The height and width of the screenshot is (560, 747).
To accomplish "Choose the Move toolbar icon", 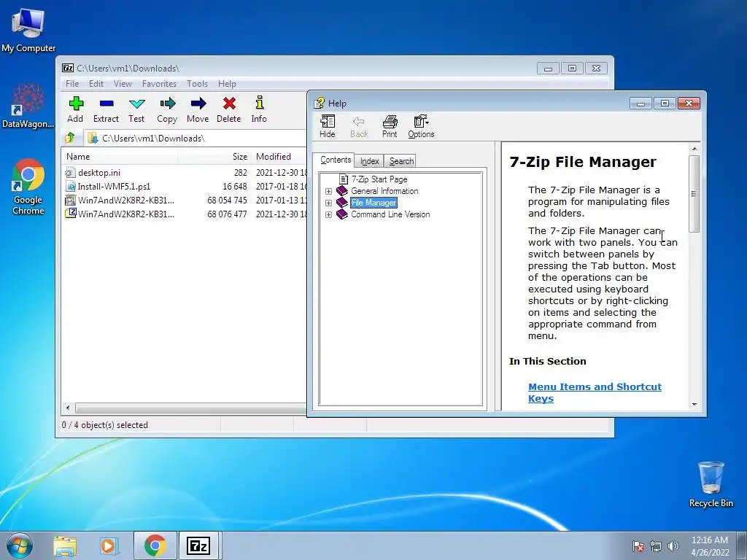I will click(198, 104).
